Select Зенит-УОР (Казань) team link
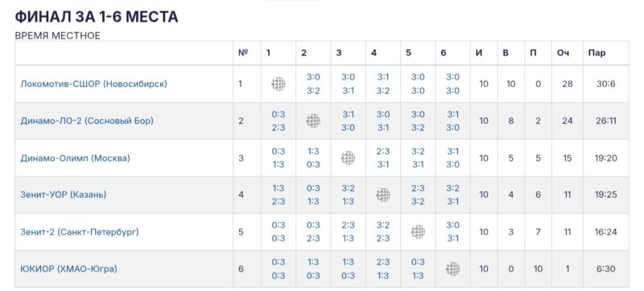This screenshot has width=644, height=291. coord(64,195)
